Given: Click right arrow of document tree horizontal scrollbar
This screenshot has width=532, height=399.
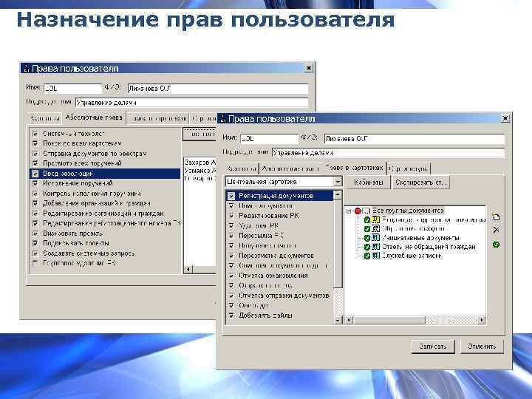Looking at the screenshot, I should point(482,320).
